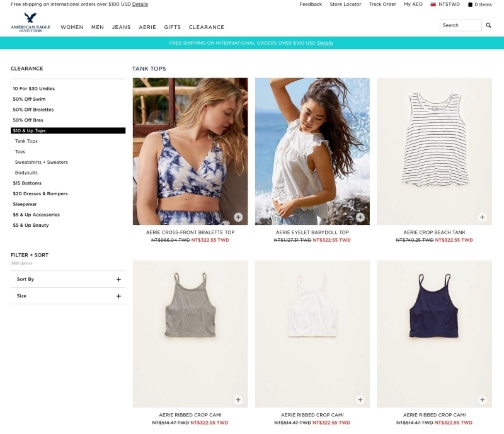
Task: Click the American Eagle Outfitters logo
Action: 30,22
